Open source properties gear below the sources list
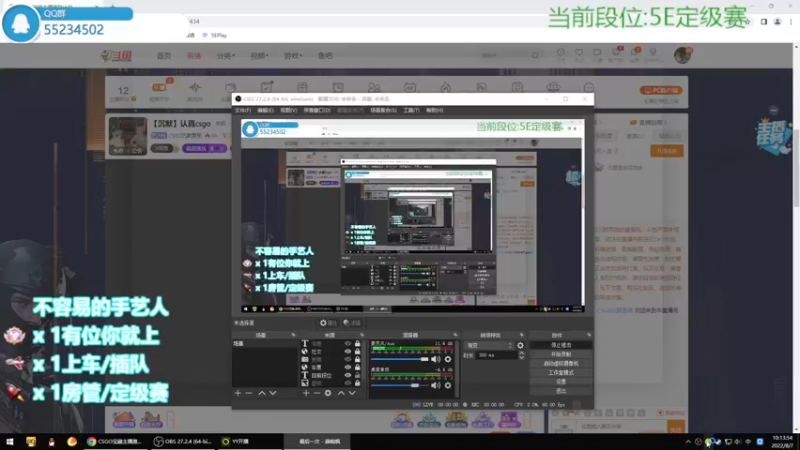 (328, 393)
